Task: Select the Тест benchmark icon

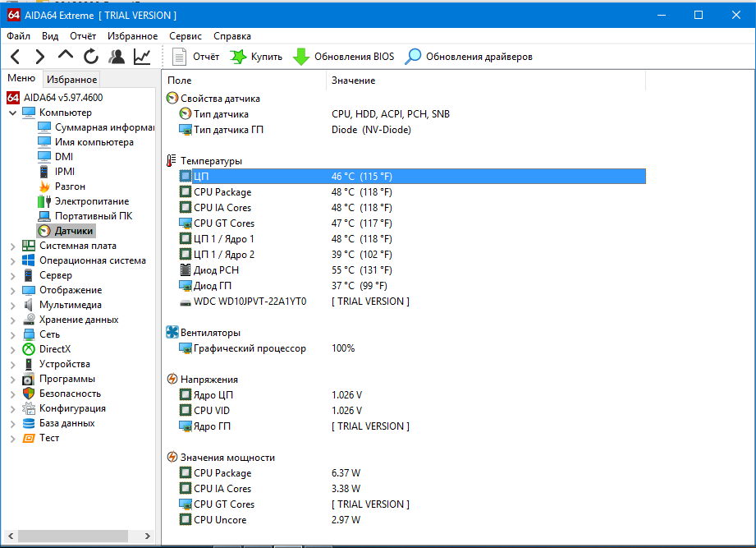Action: [x=29, y=438]
